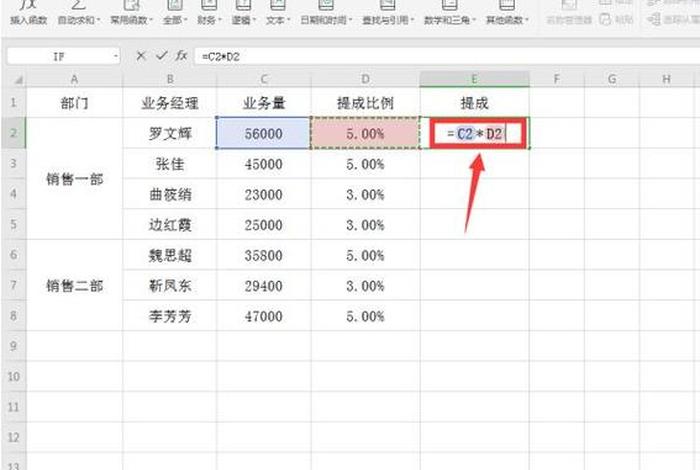The height and width of the screenshot is (470, 700).
Task: Expand the name box dropdown arrow
Action: [116, 56]
